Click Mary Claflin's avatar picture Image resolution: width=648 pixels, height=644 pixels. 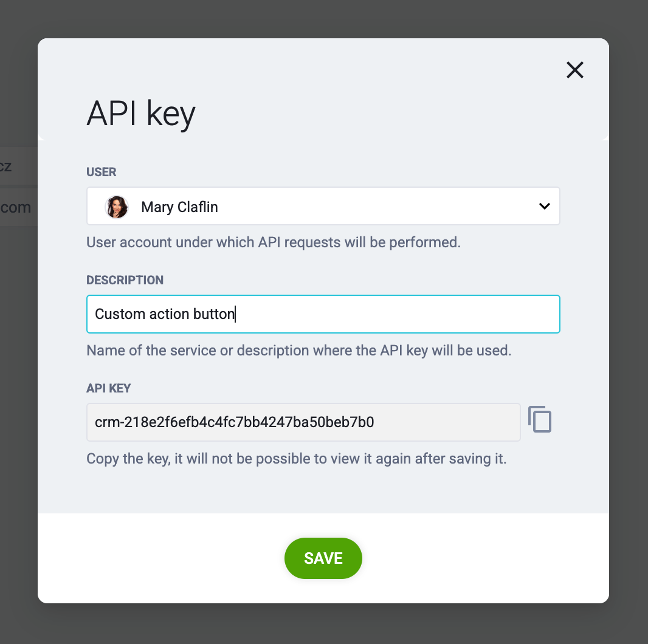pos(117,207)
